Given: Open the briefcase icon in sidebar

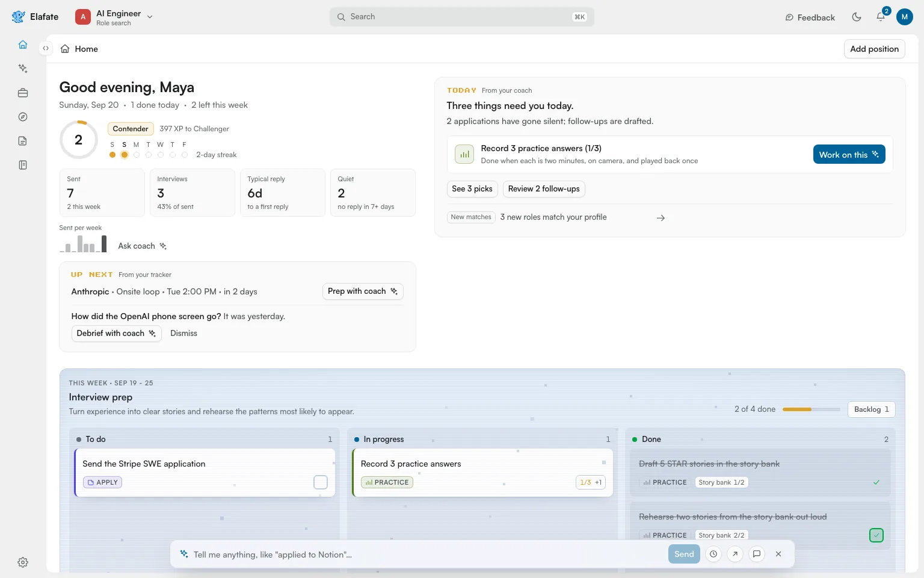Looking at the screenshot, I should pyautogui.click(x=23, y=93).
